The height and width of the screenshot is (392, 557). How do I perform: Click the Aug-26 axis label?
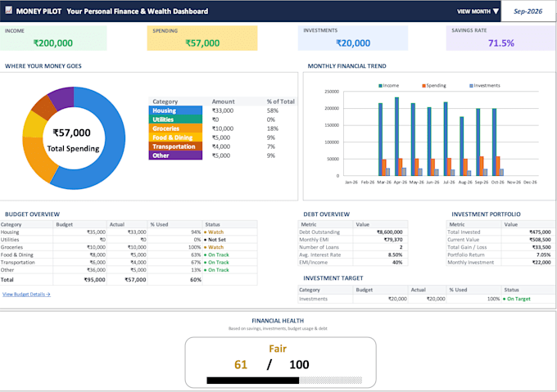pos(465,182)
